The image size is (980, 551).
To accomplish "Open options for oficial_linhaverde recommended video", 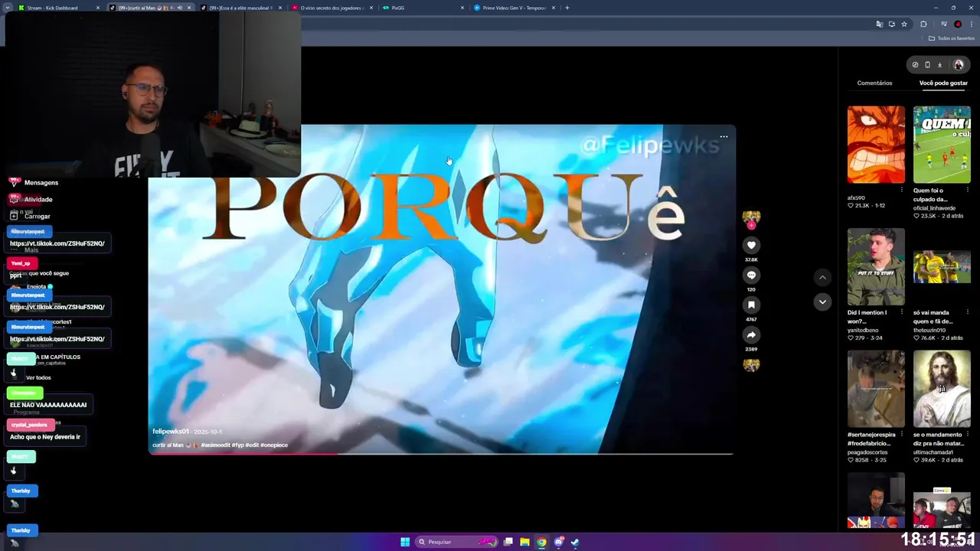I will tap(967, 190).
